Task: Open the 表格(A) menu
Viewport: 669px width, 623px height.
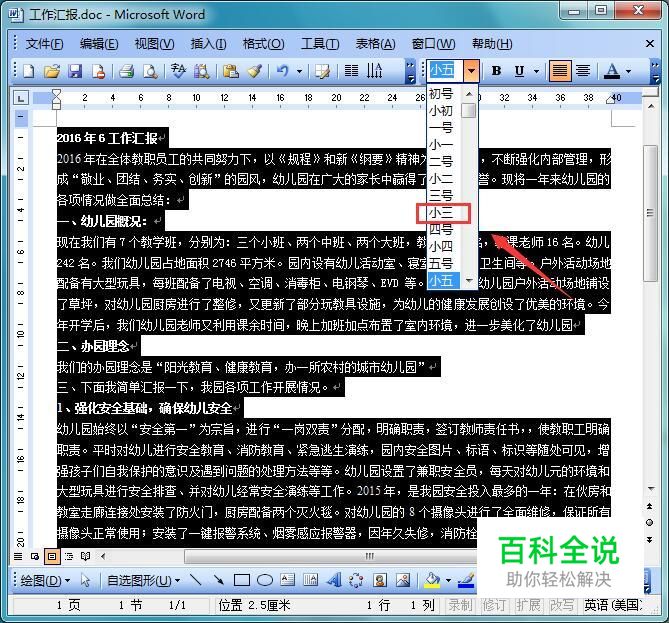Action: click(375, 44)
